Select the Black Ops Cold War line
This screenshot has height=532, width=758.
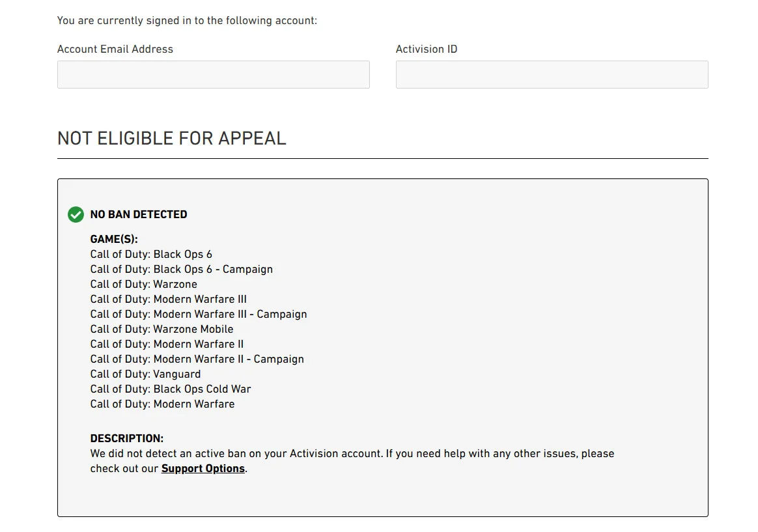(x=171, y=389)
